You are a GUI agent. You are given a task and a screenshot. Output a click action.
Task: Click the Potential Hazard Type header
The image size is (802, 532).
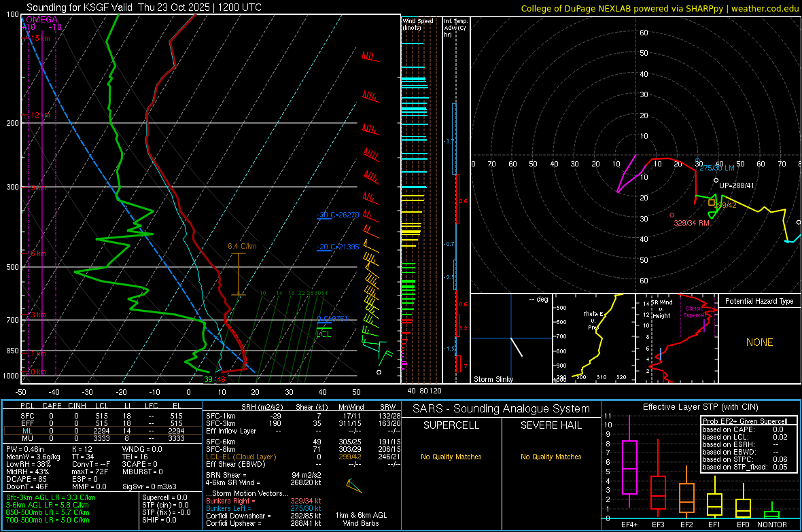(x=759, y=301)
